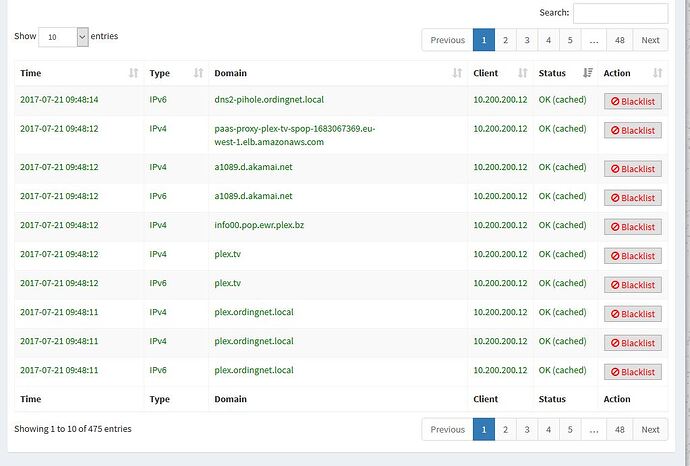Click the Client column sort arrows
690x466 pixels.
point(522,73)
